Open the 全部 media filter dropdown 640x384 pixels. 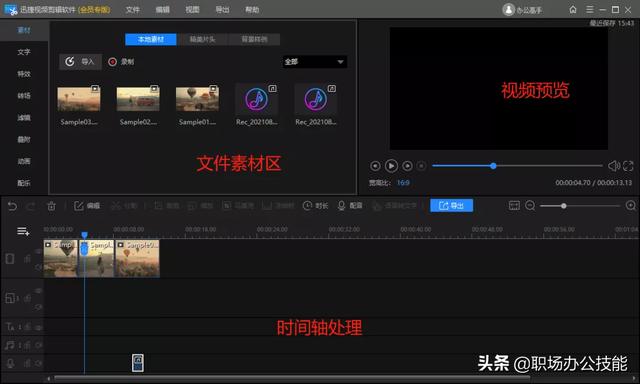point(315,62)
